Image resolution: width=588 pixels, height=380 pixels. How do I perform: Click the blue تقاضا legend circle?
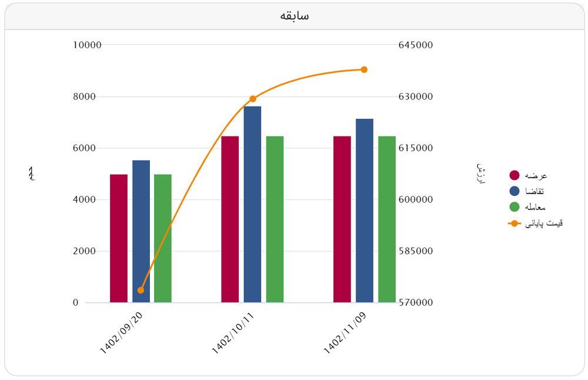(514, 191)
